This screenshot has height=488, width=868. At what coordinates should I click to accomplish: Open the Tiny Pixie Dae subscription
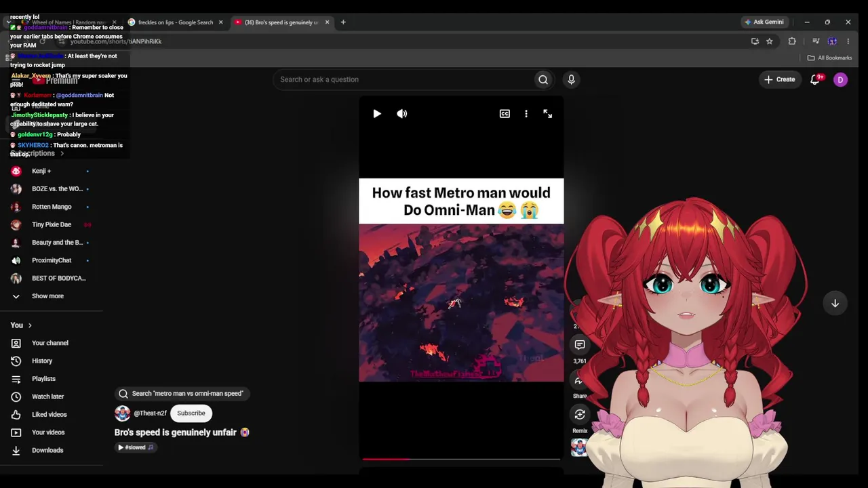tap(52, 225)
